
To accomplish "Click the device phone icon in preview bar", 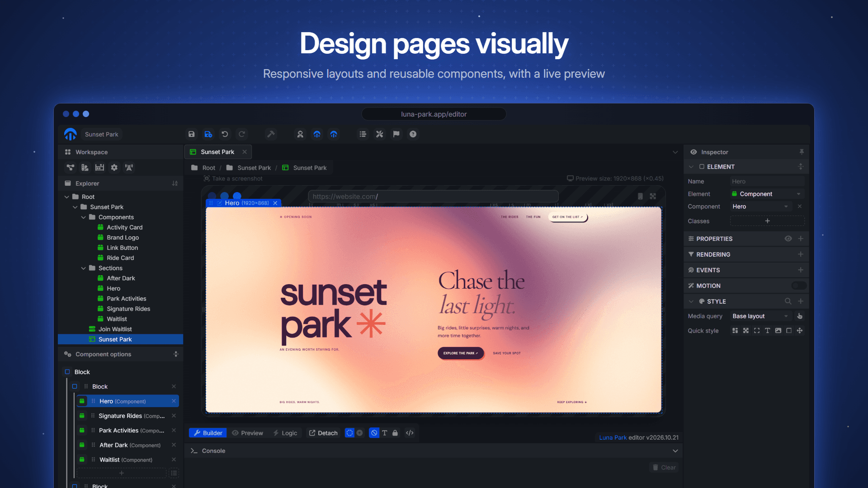I will click(x=640, y=196).
